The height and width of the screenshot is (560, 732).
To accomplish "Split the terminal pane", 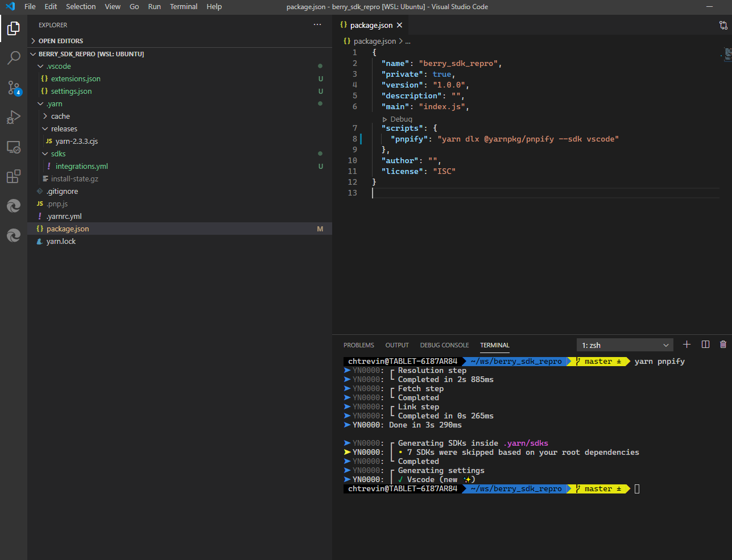I will point(705,345).
